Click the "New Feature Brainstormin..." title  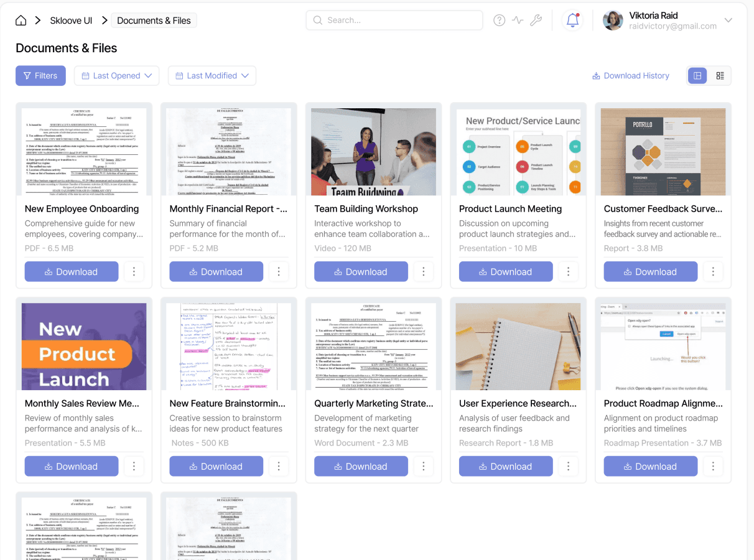pyautogui.click(x=228, y=404)
